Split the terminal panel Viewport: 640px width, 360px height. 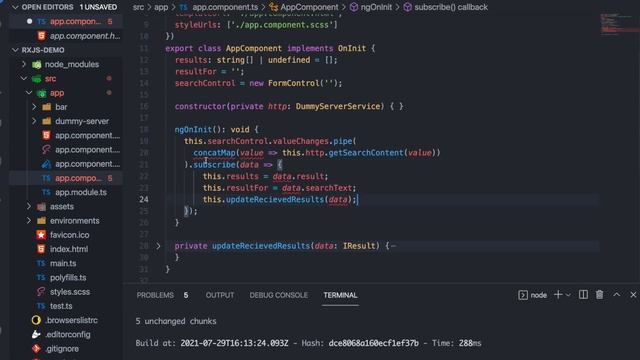coord(583,295)
